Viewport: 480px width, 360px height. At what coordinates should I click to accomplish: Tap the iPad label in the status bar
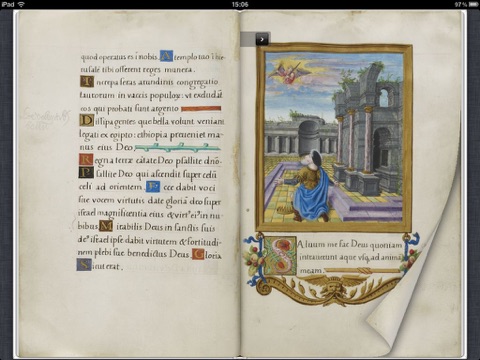click(8, 4)
